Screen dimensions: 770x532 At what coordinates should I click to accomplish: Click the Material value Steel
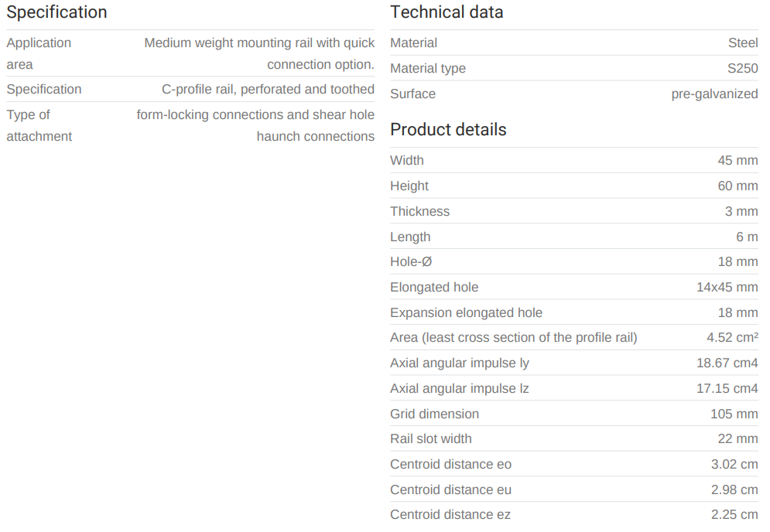(743, 43)
